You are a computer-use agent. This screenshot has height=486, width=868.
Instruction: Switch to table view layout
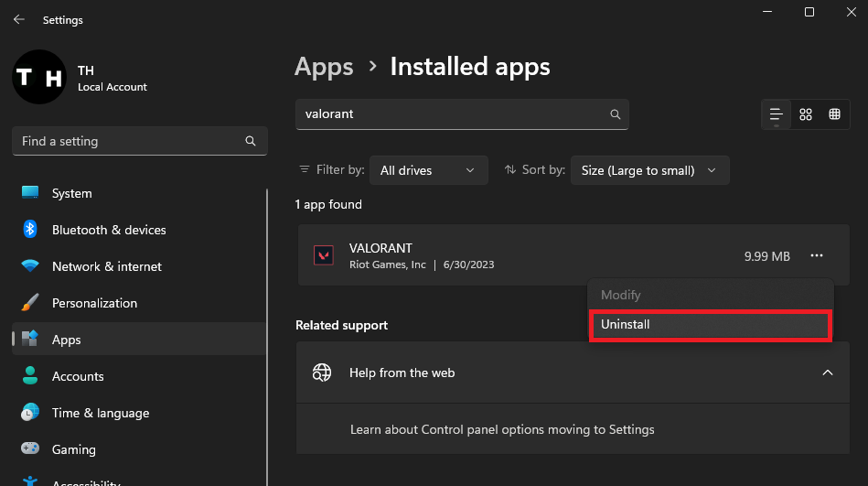coord(834,114)
